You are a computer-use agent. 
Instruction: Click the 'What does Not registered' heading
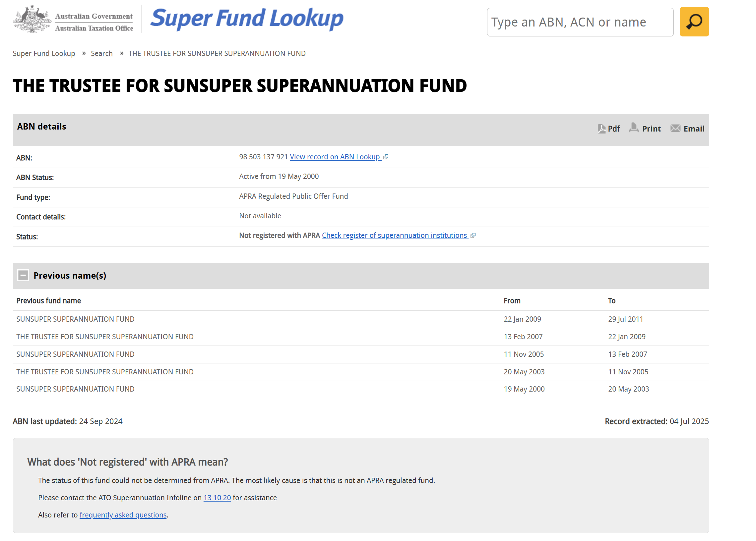pos(128,462)
